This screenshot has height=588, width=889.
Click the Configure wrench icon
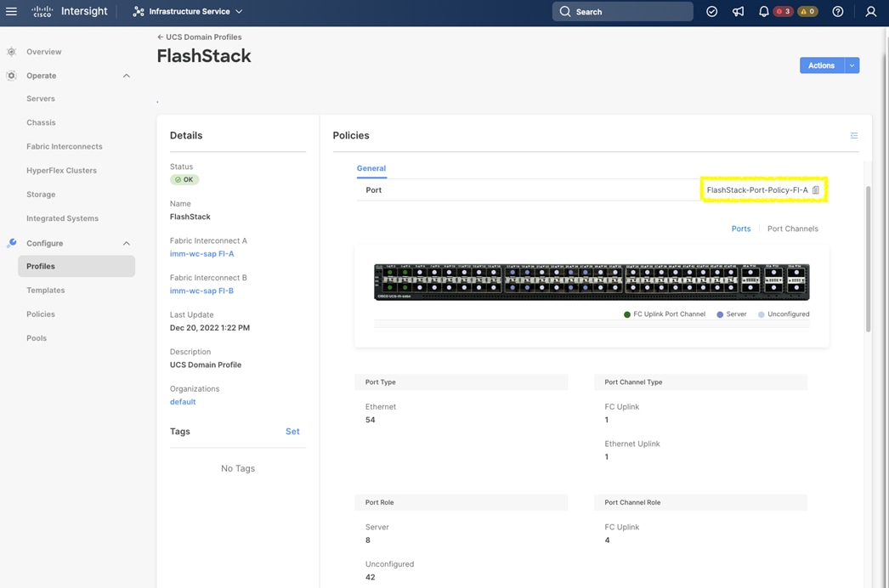tap(11, 243)
